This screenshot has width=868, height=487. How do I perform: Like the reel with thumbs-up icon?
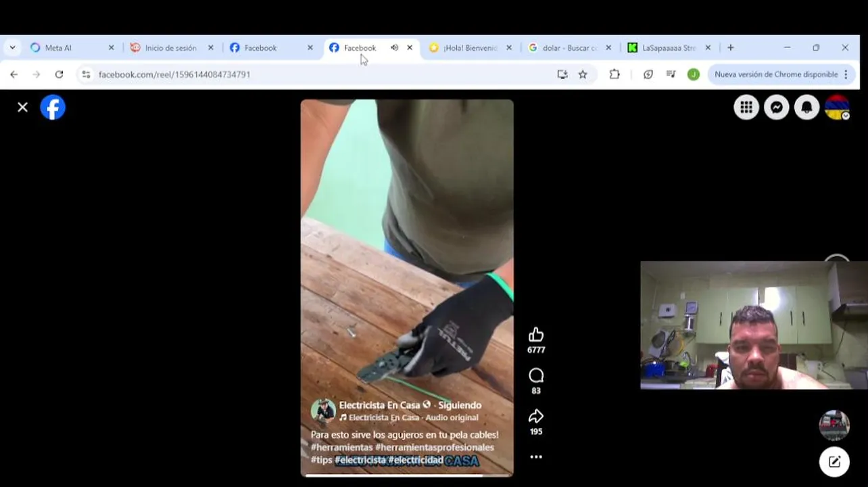click(x=536, y=335)
